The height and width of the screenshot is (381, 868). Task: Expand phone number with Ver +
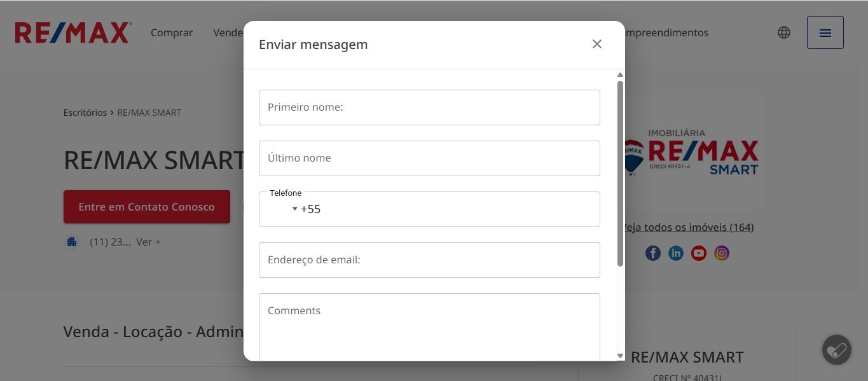(148, 242)
